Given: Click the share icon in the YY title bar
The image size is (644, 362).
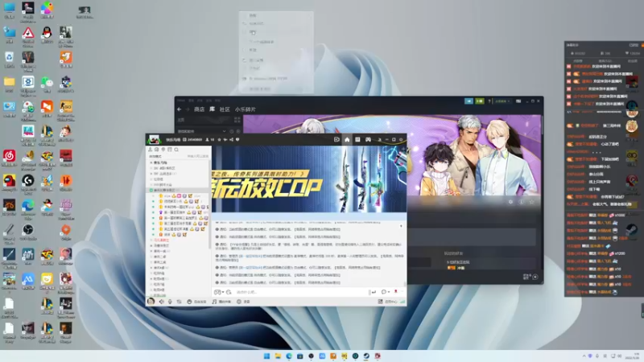Looking at the screenshot, I should [231, 139].
